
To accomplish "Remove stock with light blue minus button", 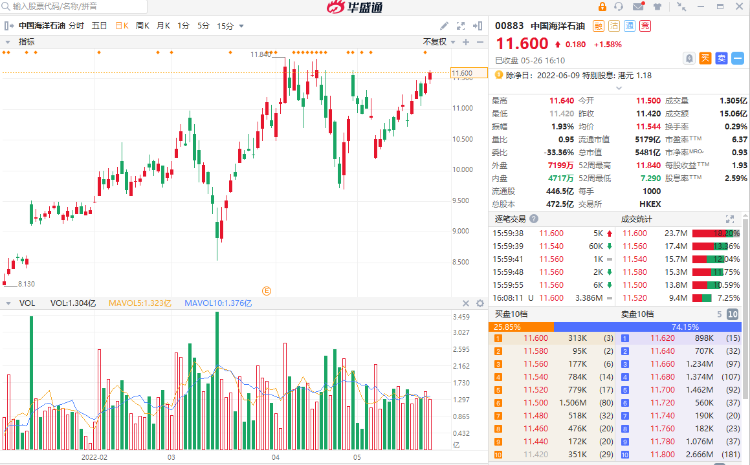I will pos(738,58).
